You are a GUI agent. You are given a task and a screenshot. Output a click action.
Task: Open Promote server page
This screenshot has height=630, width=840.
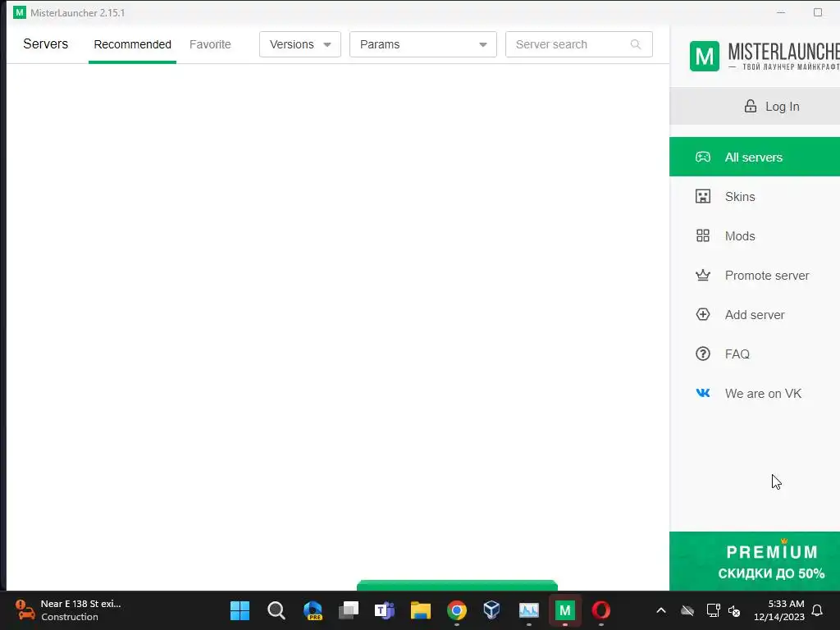[x=755, y=276]
